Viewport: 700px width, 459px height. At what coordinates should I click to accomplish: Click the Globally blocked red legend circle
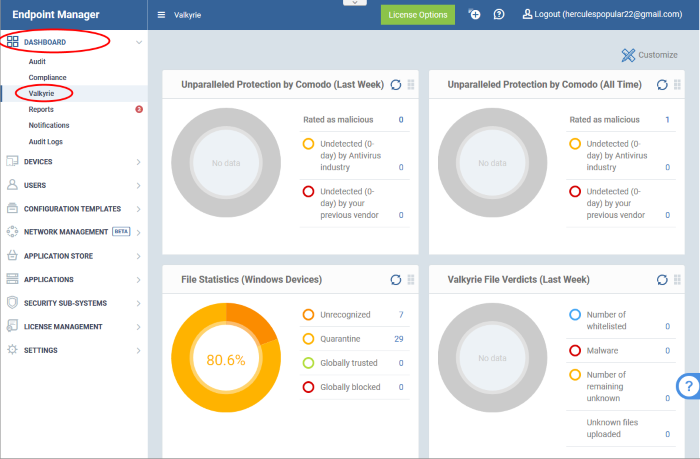308,387
